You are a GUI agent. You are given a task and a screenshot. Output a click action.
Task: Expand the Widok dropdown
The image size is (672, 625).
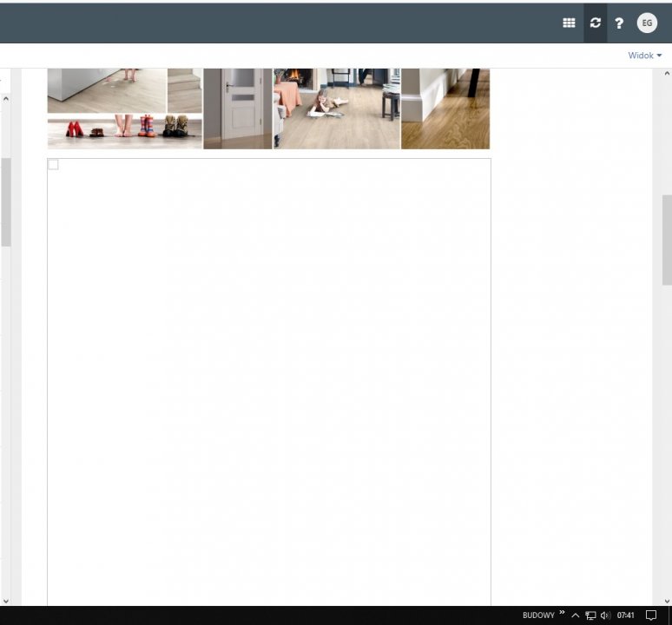pos(644,56)
